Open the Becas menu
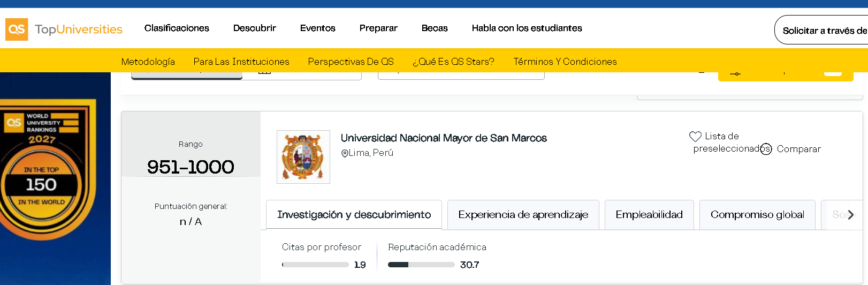The height and width of the screenshot is (285, 868). pos(435,28)
